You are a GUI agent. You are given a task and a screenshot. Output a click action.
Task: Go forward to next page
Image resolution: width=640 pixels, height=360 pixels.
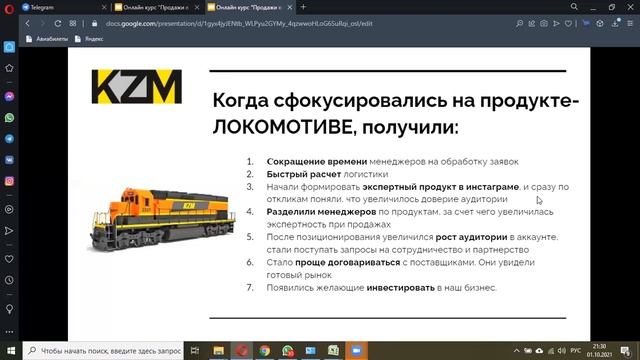point(42,24)
